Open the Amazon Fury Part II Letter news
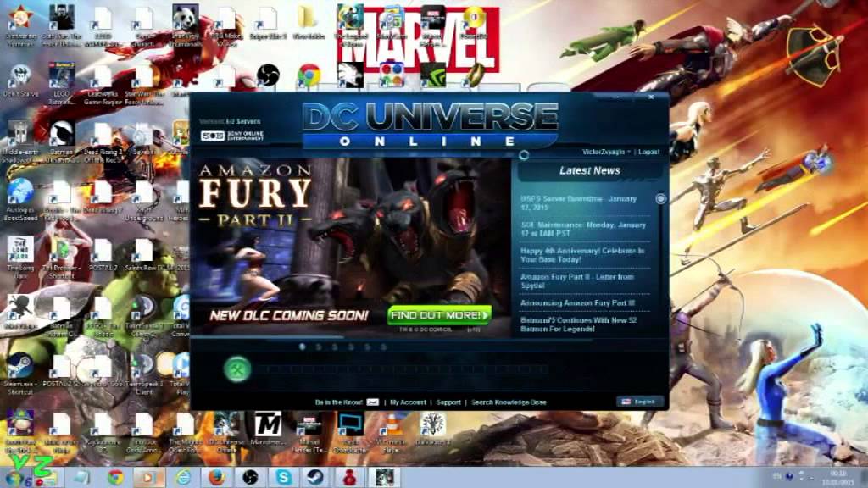The width and height of the screenshot is (868, 488). pyautogui.click(x=576, y=281)
